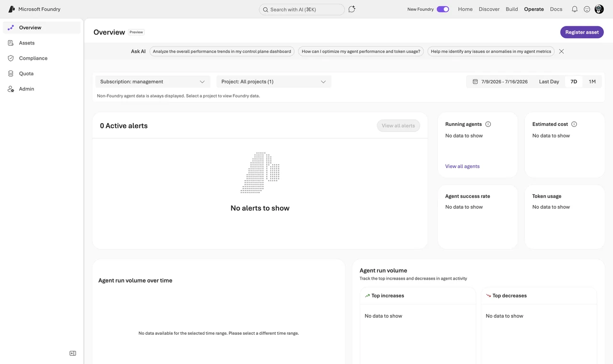
Task: Click the View all agents link
Action: (x=462, y=166)
